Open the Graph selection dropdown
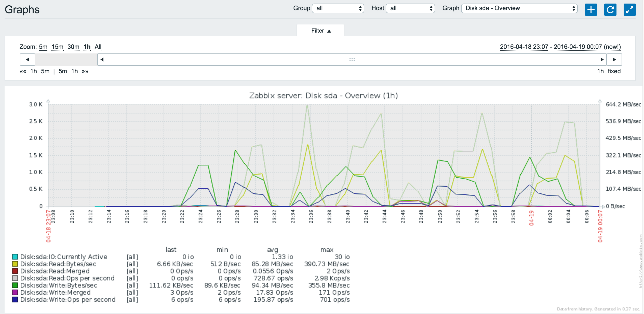The width and height of the screenshot is (644, 314). [519, 8]
